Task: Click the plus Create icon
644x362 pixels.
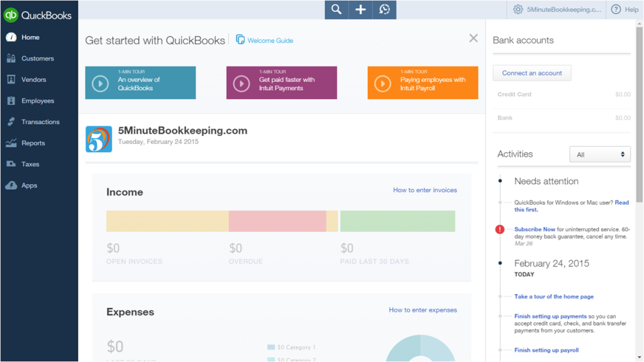Action: (x=360, y=9)
